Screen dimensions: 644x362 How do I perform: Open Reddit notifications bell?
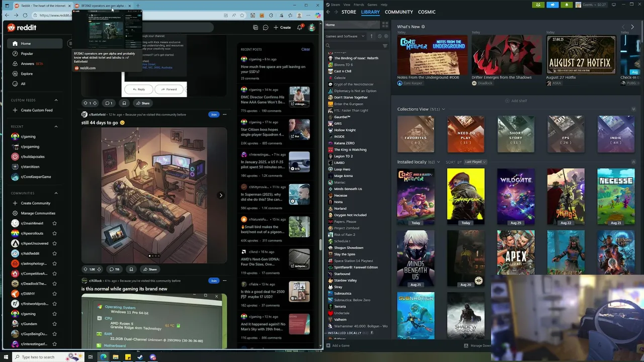click(x=300, y=28)
